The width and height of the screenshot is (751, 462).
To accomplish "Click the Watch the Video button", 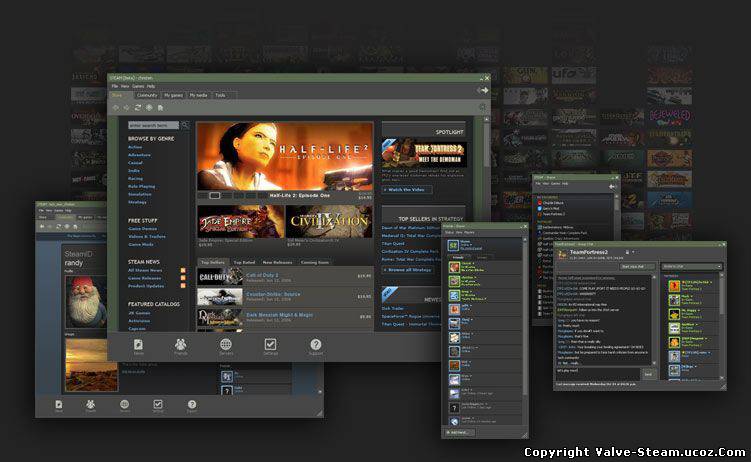I will click(x=407, y=190).
